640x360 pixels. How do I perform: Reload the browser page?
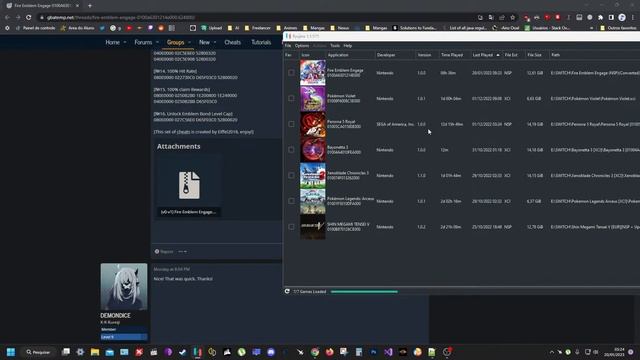(x=29, y=18)
